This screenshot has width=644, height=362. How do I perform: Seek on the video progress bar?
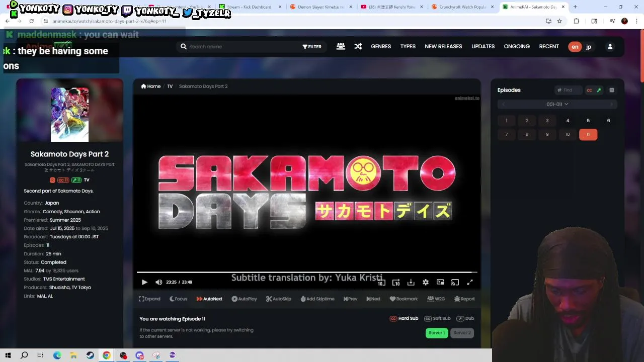coord(307,273)
